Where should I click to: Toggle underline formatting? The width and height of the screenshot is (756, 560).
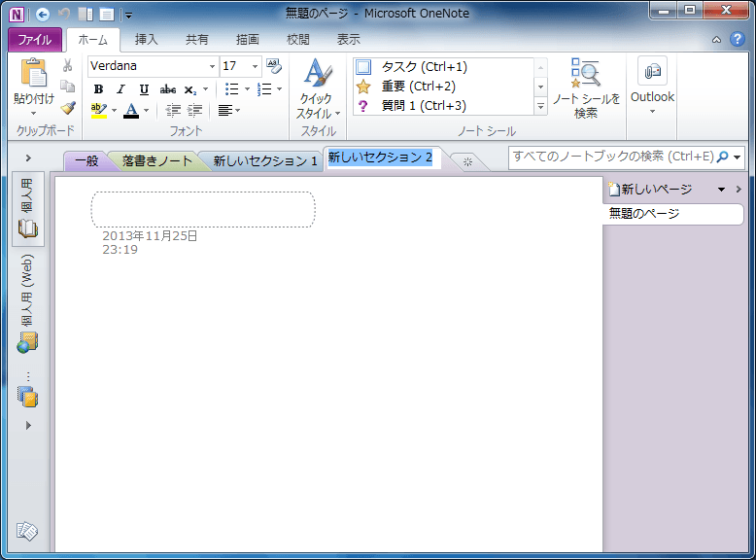coord(144,89)
